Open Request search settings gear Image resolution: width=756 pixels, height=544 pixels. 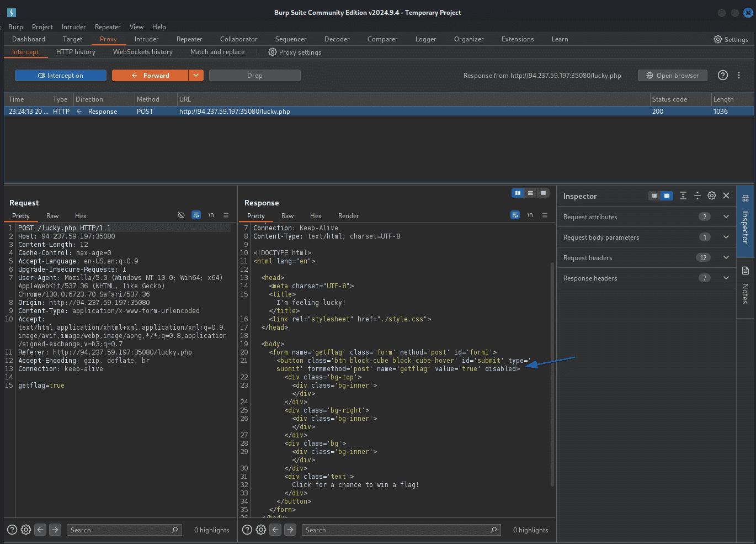(x=26, y=530)
